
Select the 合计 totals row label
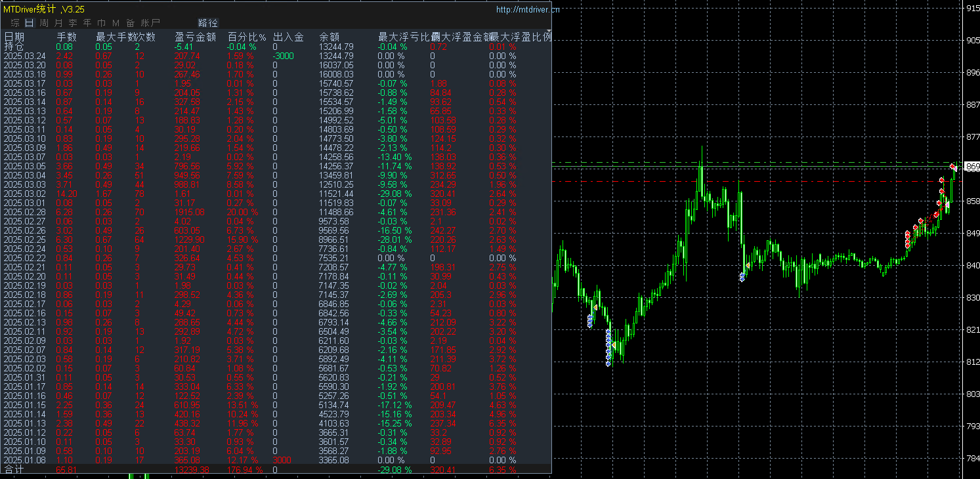click(14, 470)
